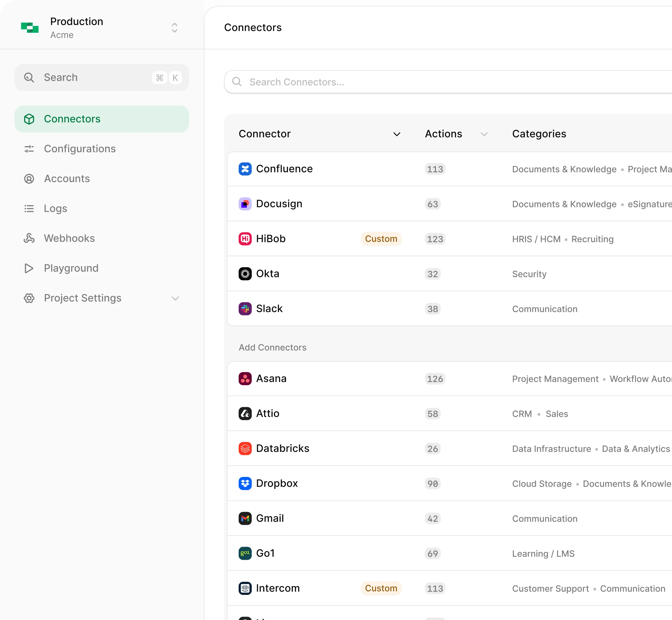Click the Search Connectors input field
The image size is (672, 620).
point(448,82)
